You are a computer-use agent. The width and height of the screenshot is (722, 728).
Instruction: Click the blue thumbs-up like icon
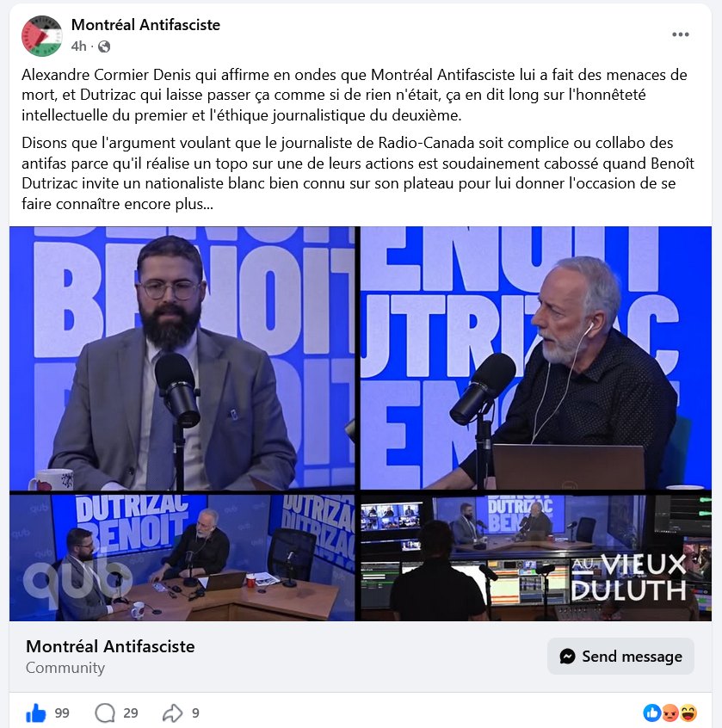36,713
